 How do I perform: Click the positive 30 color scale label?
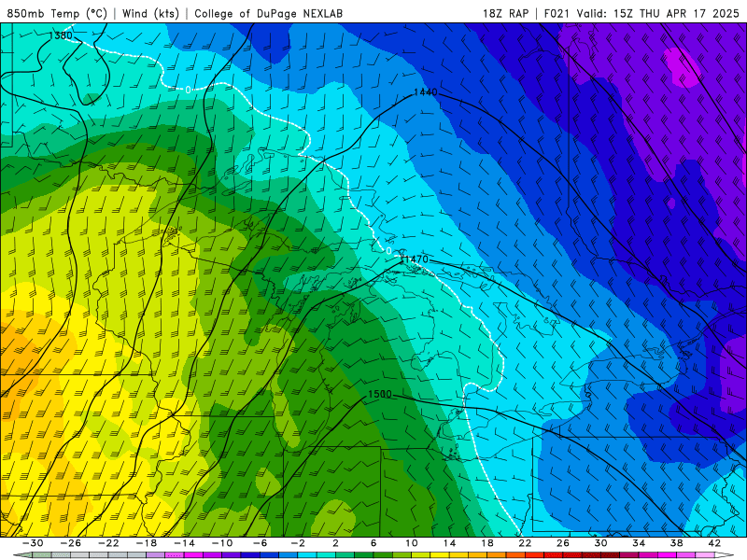[600, 543]
